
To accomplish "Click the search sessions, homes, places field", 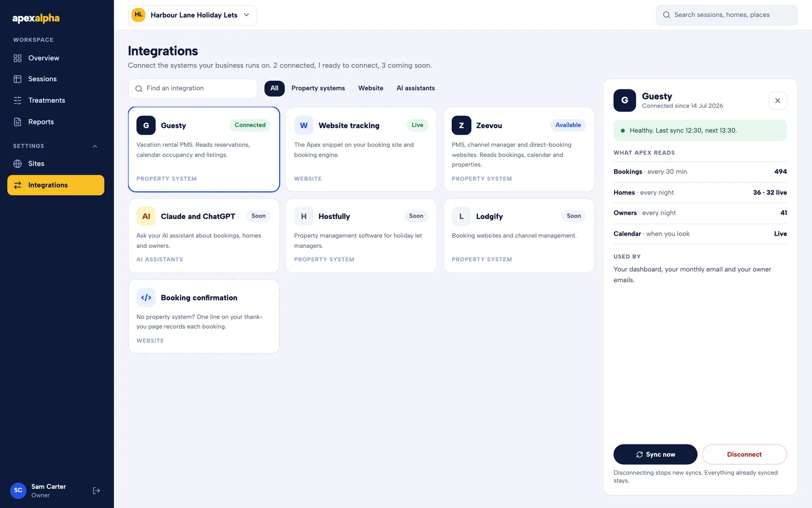I will (727, 15).
